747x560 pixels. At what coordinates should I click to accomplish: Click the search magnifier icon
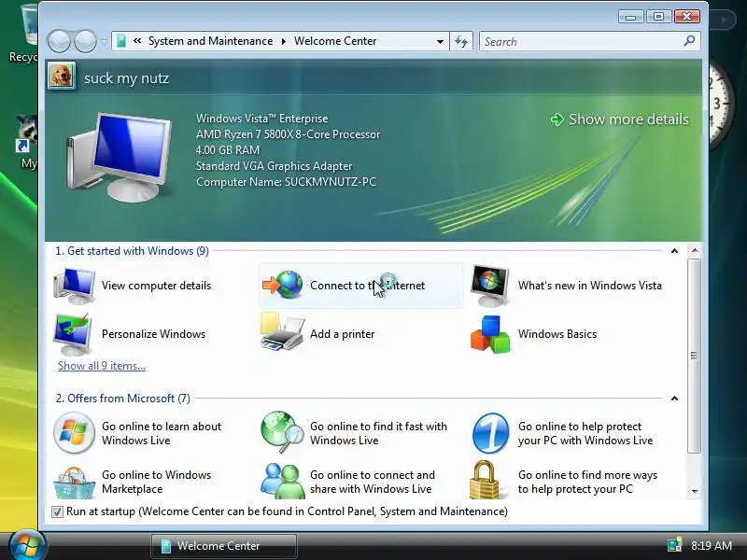click(x=689, y=41)
